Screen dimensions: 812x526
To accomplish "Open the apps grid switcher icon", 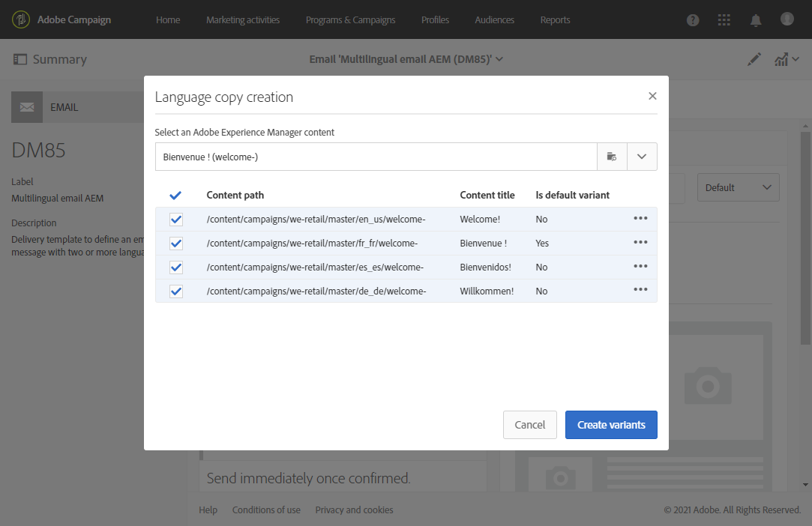I will [724, 20].
